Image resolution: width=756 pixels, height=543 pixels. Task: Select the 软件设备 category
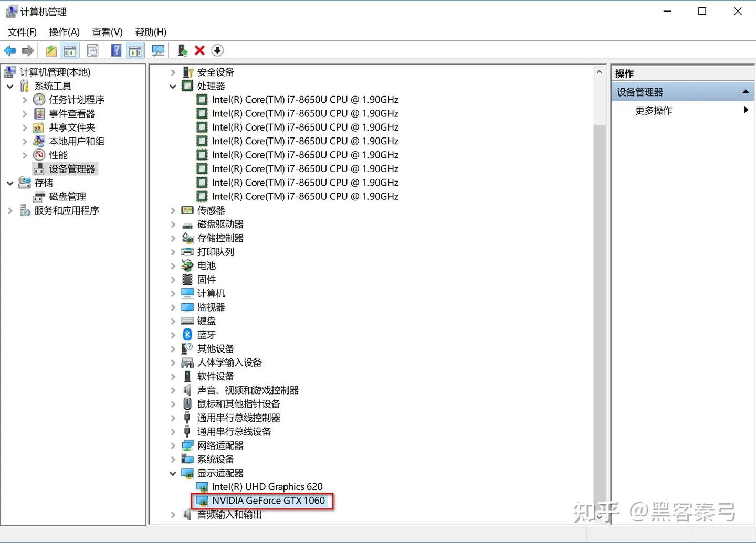coord(216,376)
